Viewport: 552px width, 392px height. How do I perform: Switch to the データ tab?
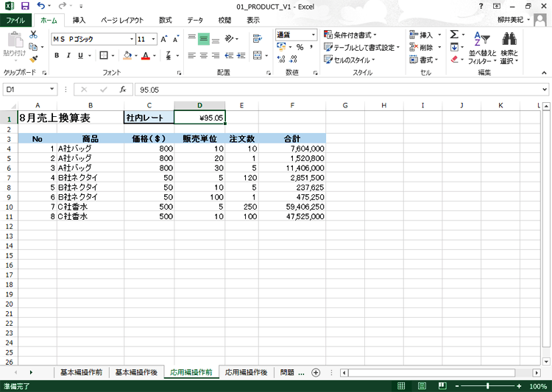tap(195, 20)
